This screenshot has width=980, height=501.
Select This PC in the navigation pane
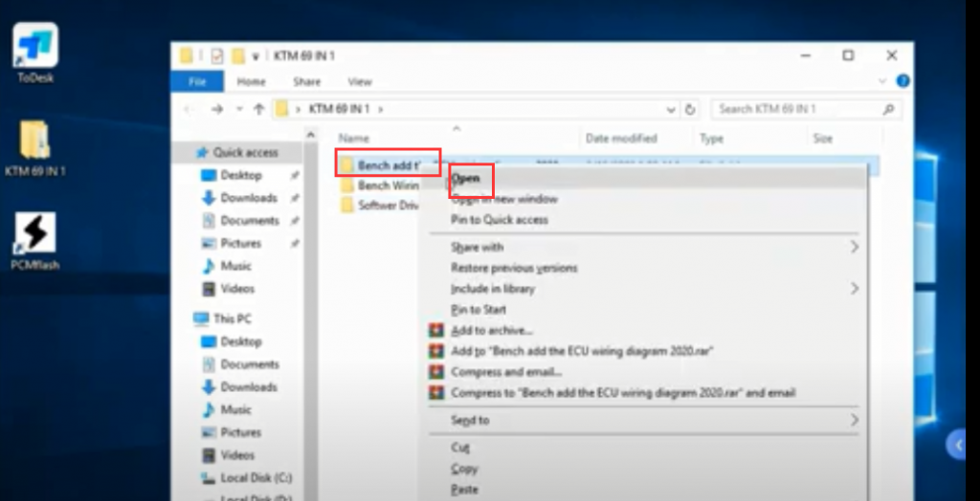(232, 319)
